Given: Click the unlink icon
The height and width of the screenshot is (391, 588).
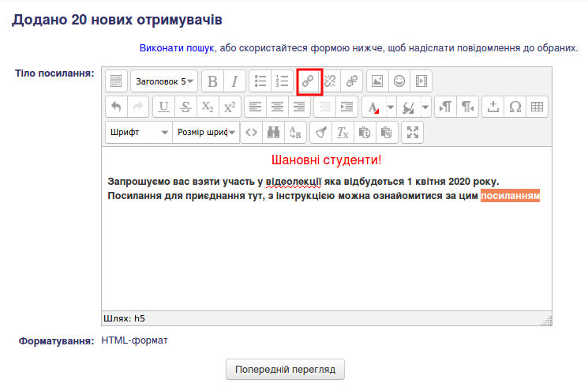Looking at the screenshot, I should coord(330,81).
